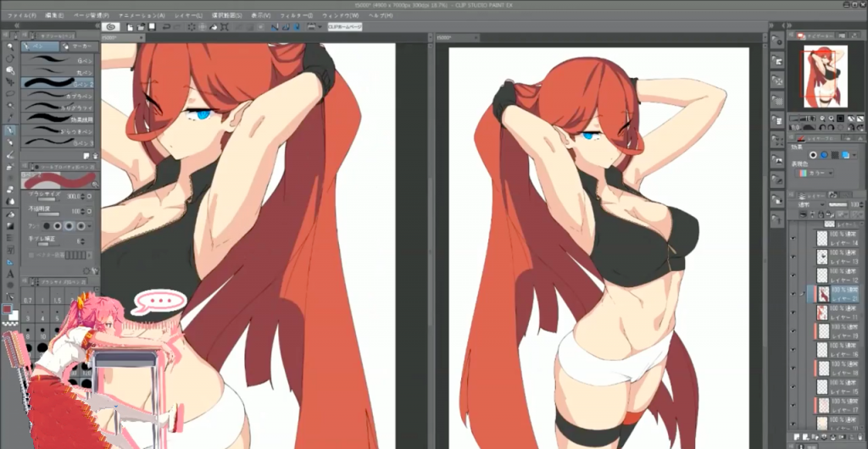Viewport: 868px width, 449px height.
Task: Select the Lasso selection tool
Action: pyautogui.click(x=10, y=93)
